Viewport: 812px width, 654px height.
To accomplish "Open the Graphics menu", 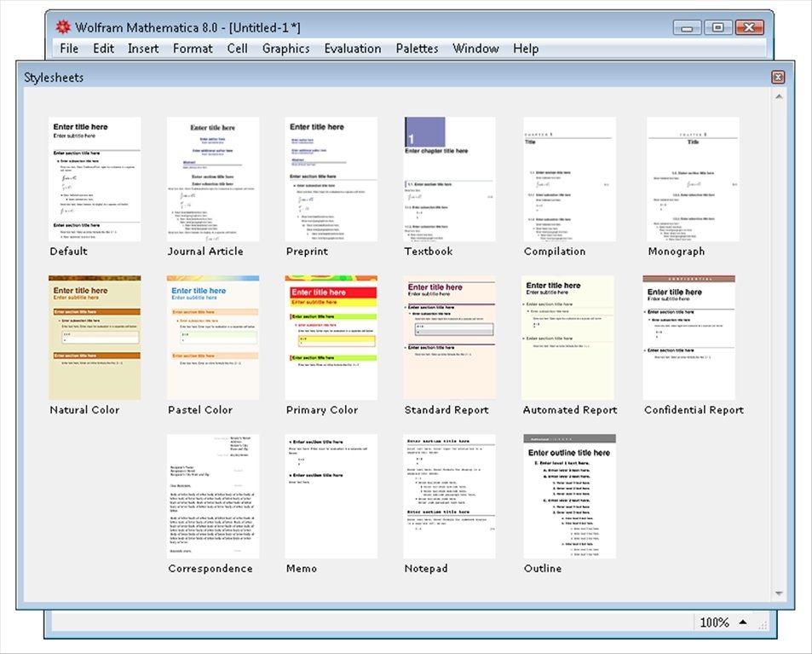I will pyautogui.click(x=285, y=49).
